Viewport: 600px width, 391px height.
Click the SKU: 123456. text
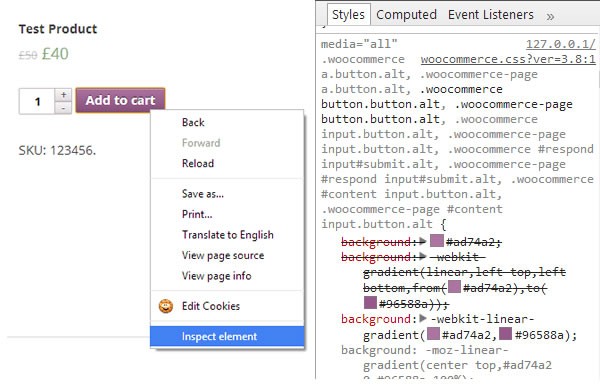(57, 150)
